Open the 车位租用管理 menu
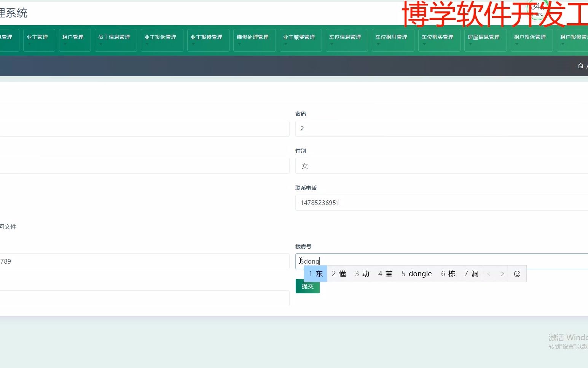Screen dimensions: 588x368 pyautogui.click(x=393, y=40)
